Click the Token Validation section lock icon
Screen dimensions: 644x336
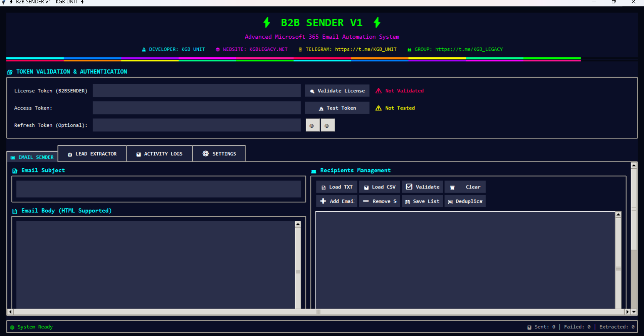10,72
